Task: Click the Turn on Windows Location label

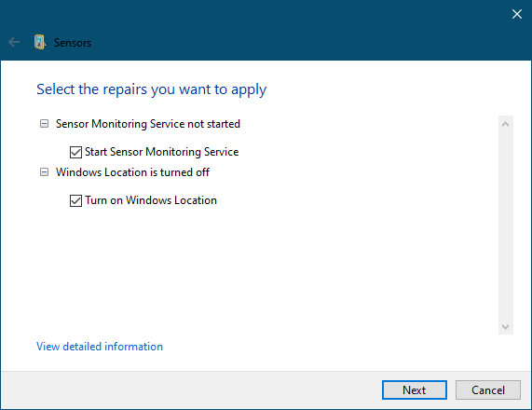Action: (x=151, y=200)
